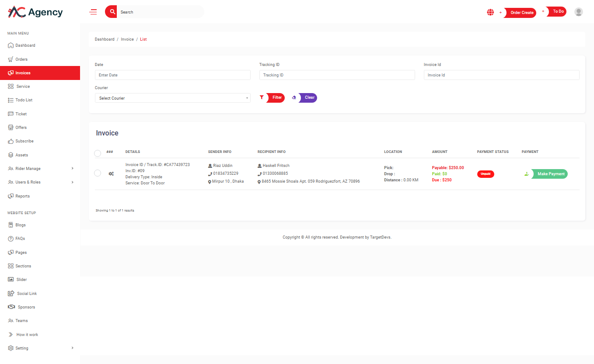Viewport: 594px width, 364px height.
Task: Open the user profile avatar
Action: tap(578, 12)
